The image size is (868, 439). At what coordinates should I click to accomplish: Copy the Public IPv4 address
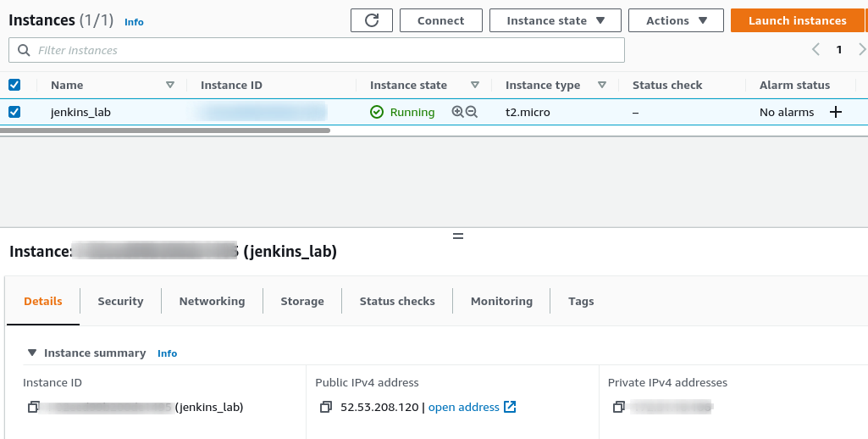325,408
